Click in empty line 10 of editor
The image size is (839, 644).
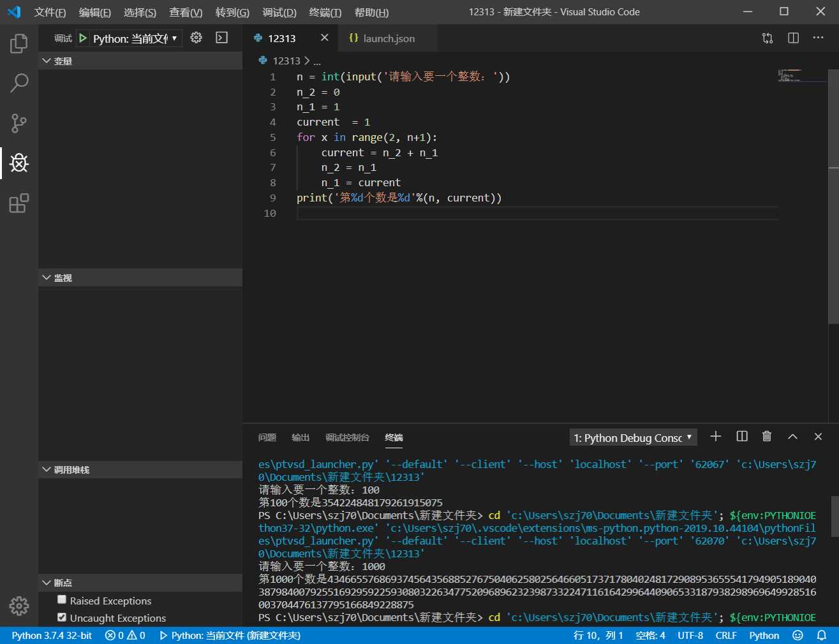tap(537, 213)
